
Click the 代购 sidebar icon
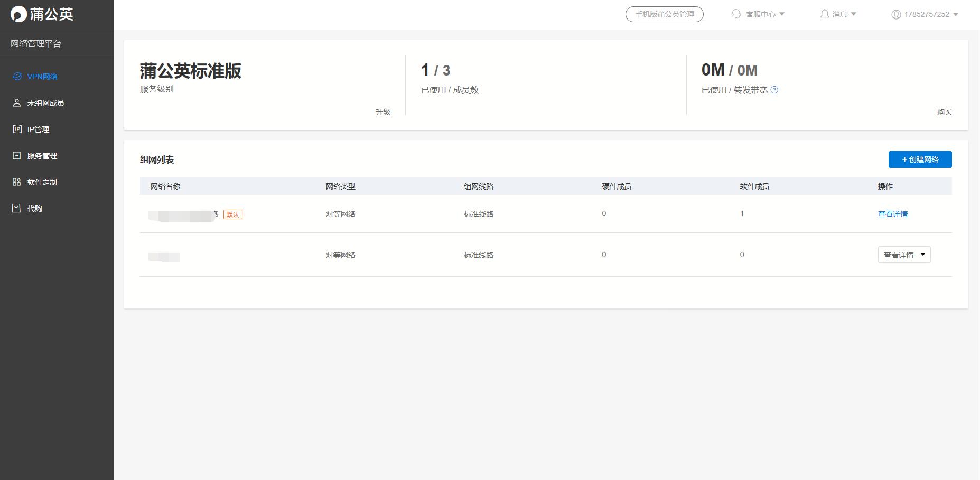click(x=17, y=209)
